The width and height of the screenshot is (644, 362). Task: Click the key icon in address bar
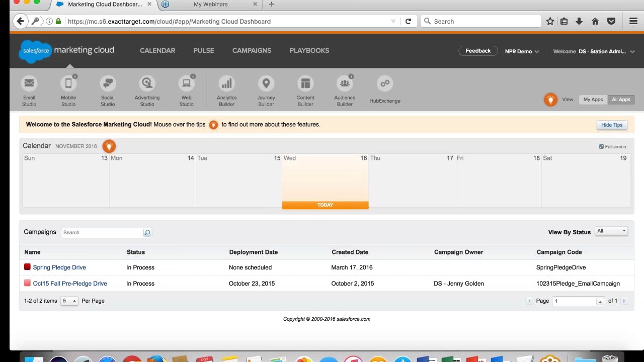[x=35, y=21]
